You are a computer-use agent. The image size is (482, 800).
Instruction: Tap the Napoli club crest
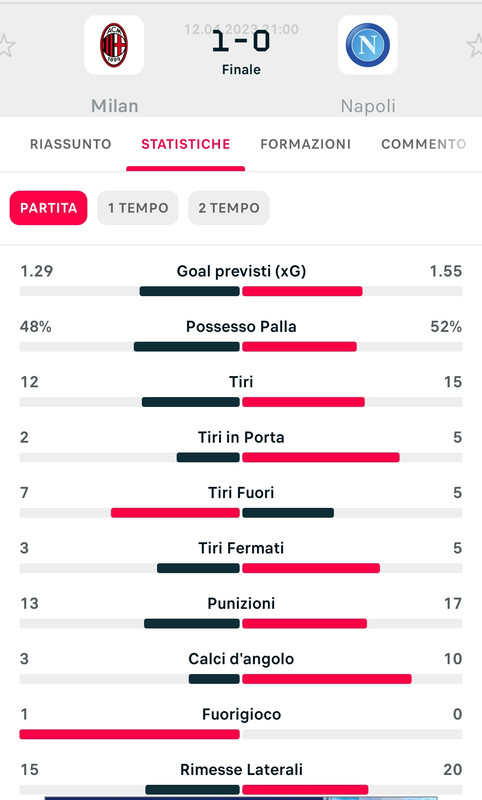tap(367, 45)
